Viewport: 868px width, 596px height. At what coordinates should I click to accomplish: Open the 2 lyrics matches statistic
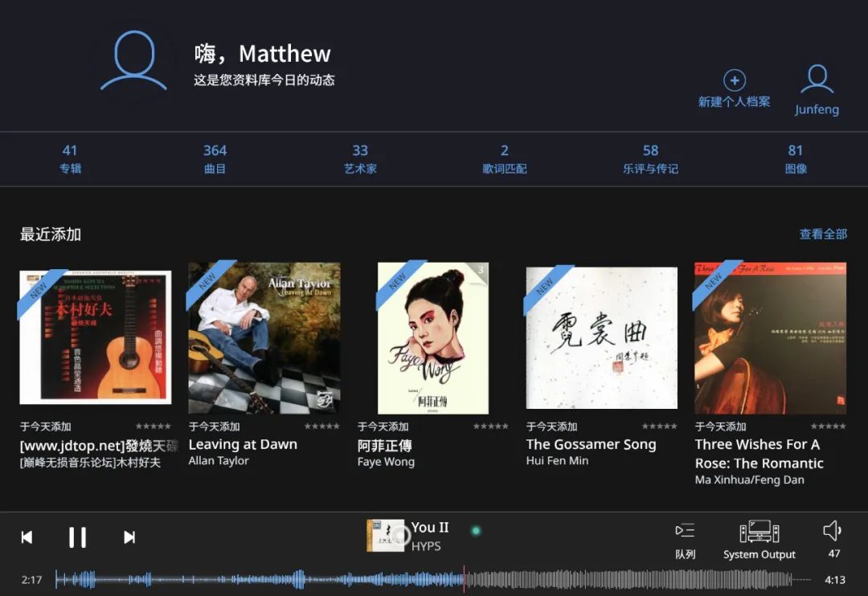pyautogui.click(x=504, y=158)
